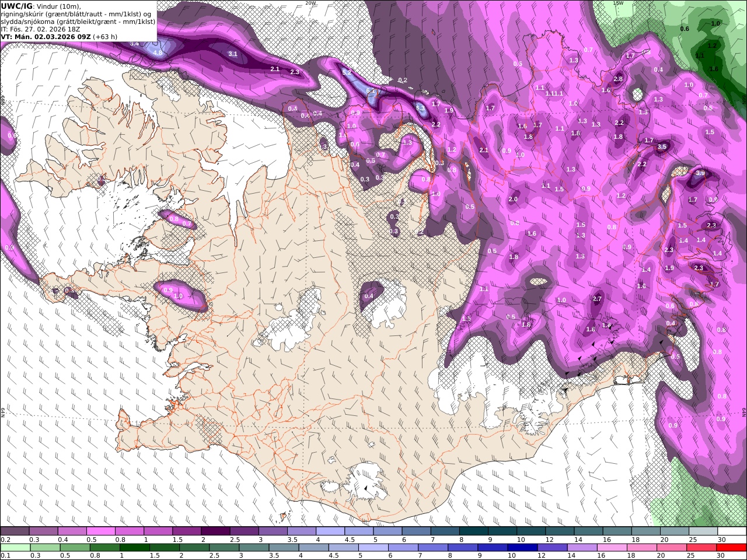Click the 5.2 precipitation value on the map

click(346, 72)
